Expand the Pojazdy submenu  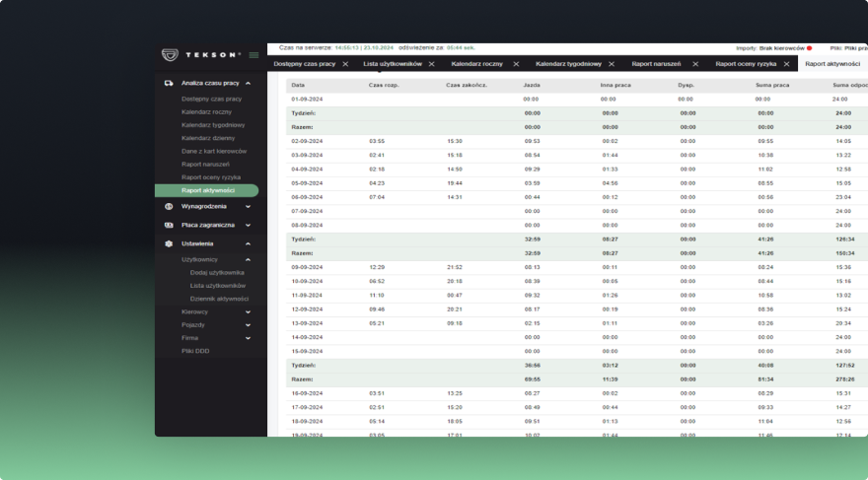(x=248, y=324)
